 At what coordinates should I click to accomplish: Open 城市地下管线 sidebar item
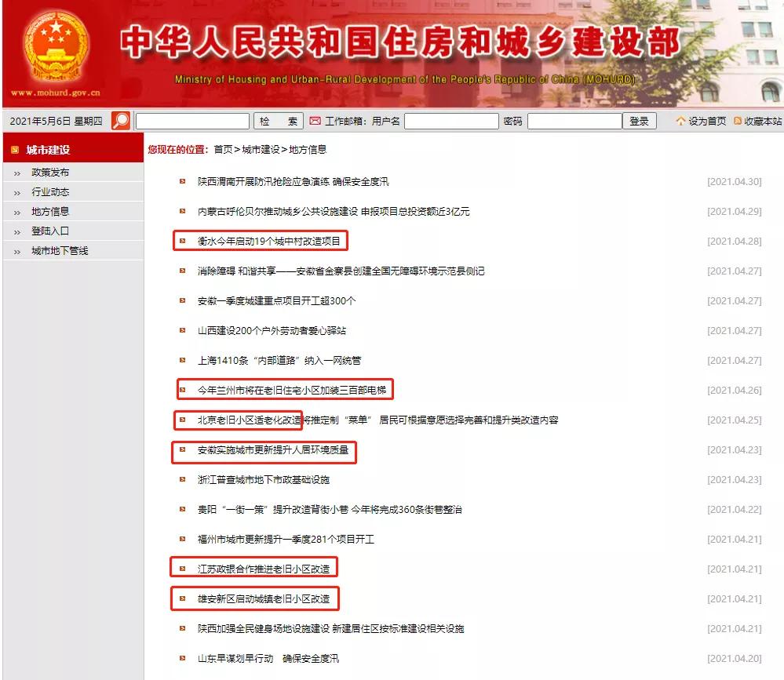pos(60,251)
